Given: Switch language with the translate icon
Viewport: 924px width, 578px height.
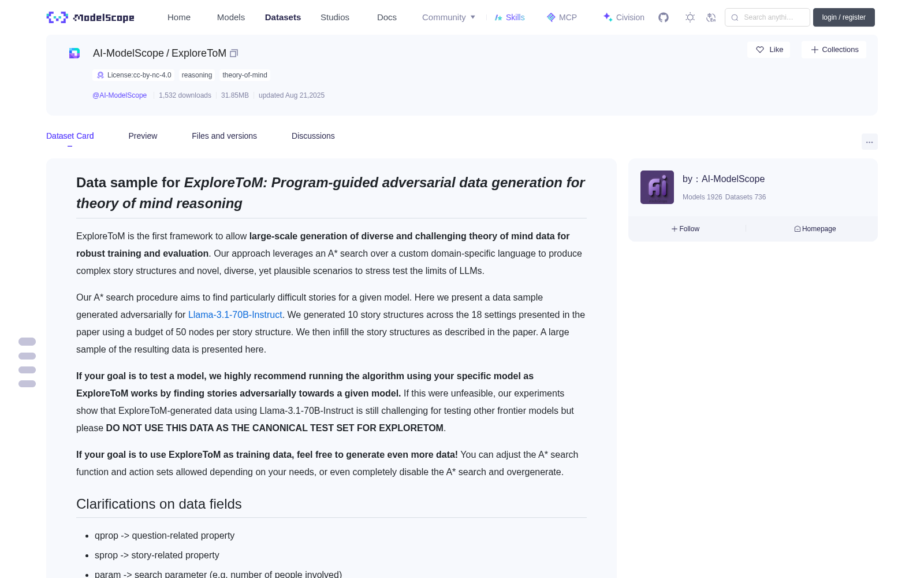Looking at the screenshot, I should point(711,17).
